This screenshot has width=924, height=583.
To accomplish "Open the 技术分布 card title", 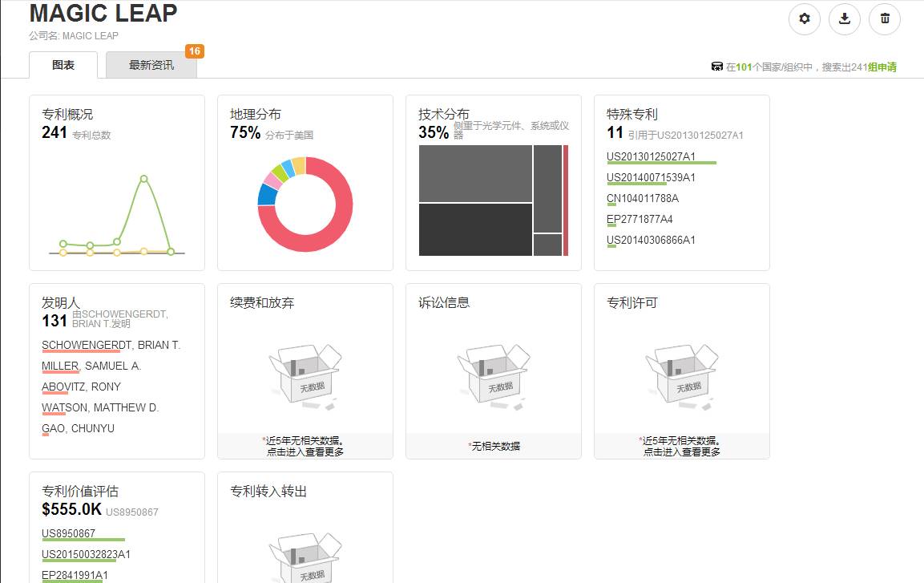I will click(444, 114).
